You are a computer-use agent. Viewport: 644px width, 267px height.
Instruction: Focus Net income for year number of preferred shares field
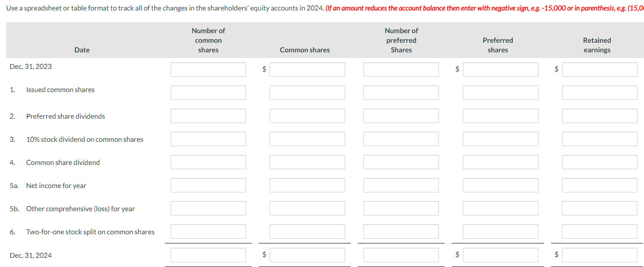click(401, 185)
